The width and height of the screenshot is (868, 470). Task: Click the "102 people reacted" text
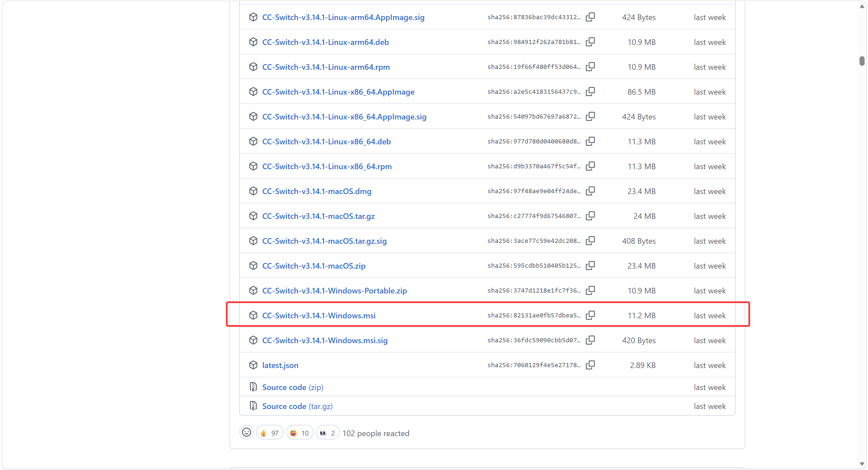click(376, 433)
